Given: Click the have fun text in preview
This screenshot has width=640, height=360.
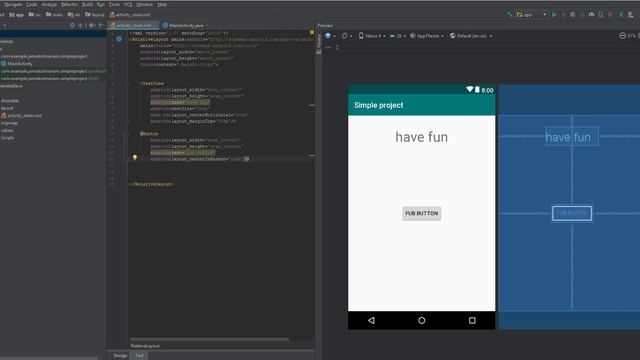Looking at the screenshot, I should 422,137.
